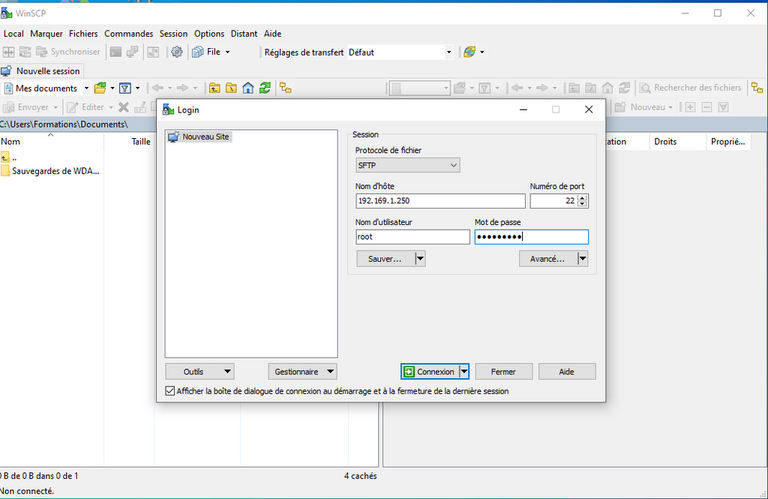Click the local panel home directory icon
The width and height of the screenshot is (768, 499).
pyautogui.click(x=248, y=88)
